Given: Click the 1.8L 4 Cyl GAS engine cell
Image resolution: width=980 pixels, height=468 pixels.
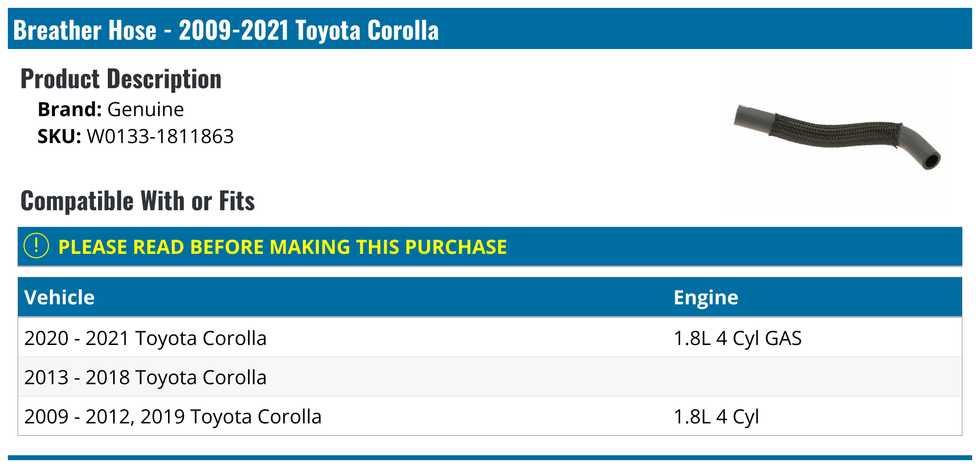Looking at the screenshot, I should [x=737, y=338].
